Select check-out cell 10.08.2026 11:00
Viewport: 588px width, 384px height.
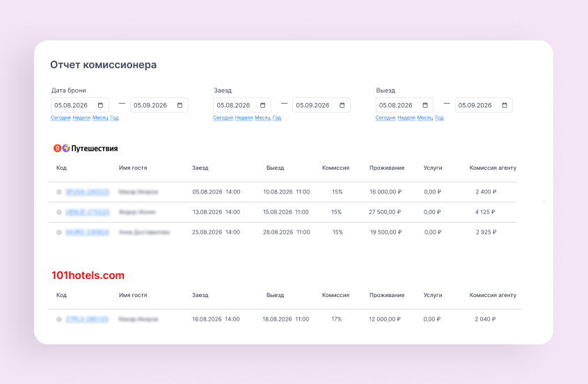coord(287,192)
